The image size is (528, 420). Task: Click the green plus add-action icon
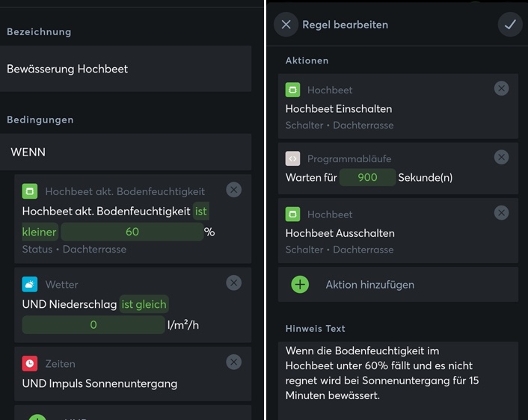(x=300, y=284)
